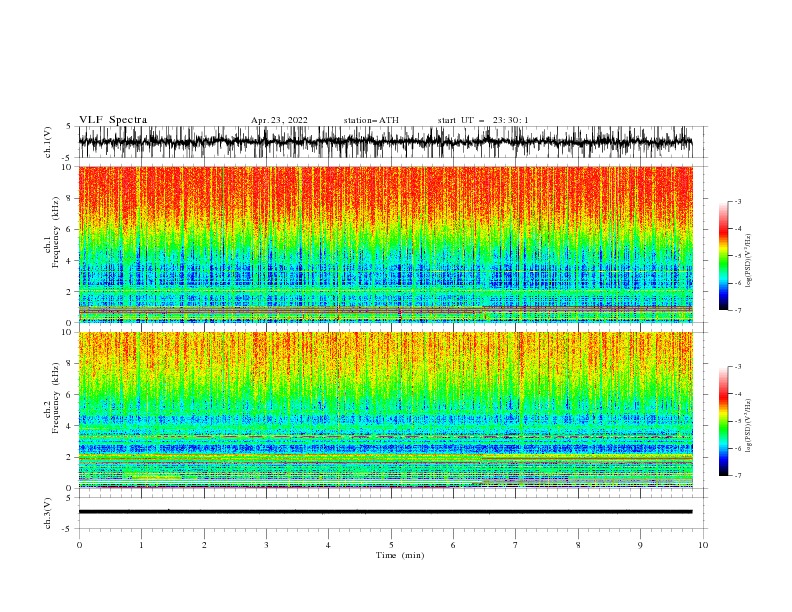Click the ch.3 flat voltage trace
The width and height of the screenshot is (792, 612).
(x=385, y=512)
